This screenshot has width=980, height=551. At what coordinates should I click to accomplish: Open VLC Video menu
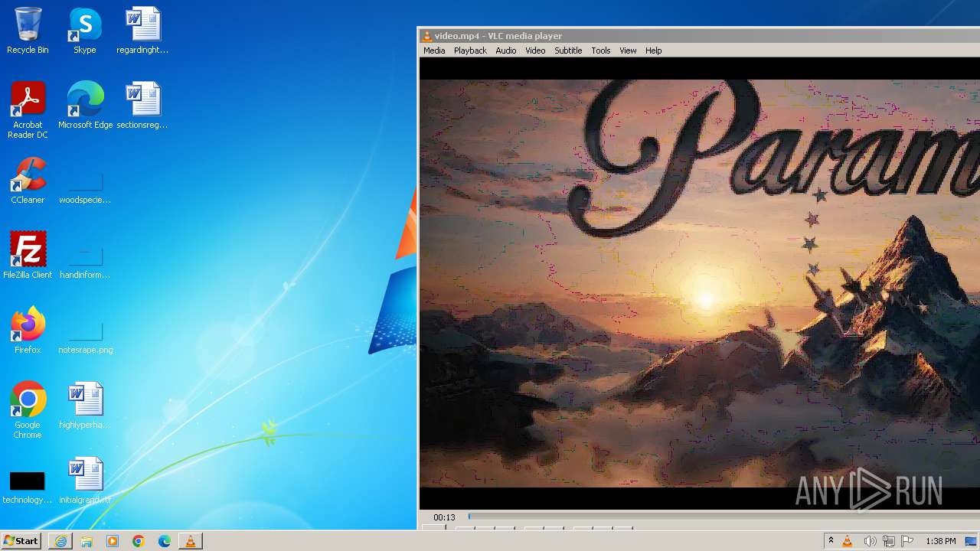point(535,51)
